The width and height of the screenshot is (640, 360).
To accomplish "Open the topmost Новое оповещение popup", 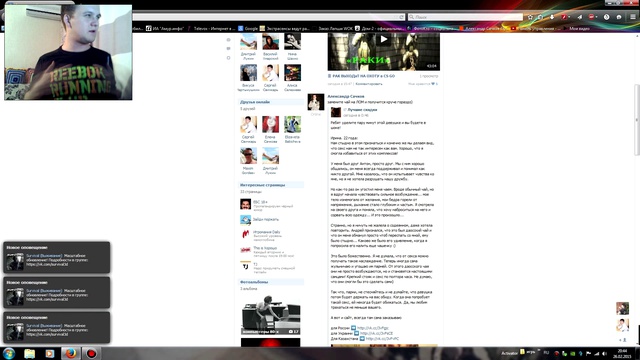I will [57, 258].
